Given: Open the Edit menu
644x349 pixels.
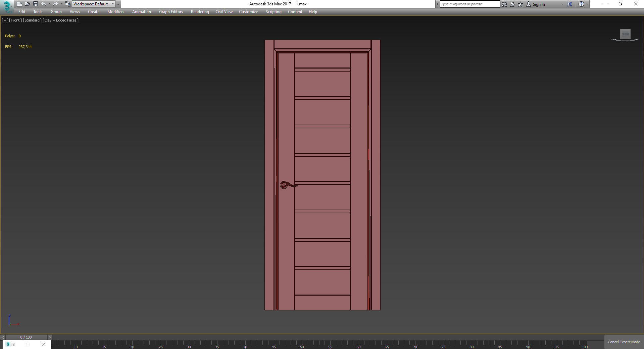Looking at the screenshot, I should tap(22, 12).
